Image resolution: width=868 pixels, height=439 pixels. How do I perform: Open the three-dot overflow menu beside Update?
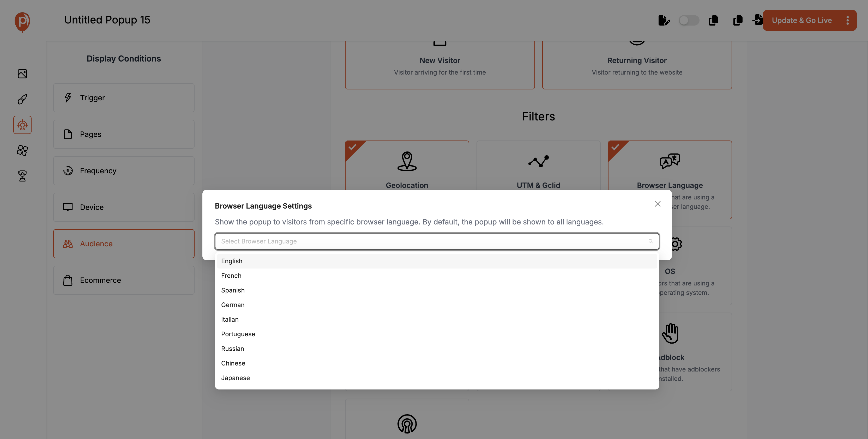click(x=848, y=20)
